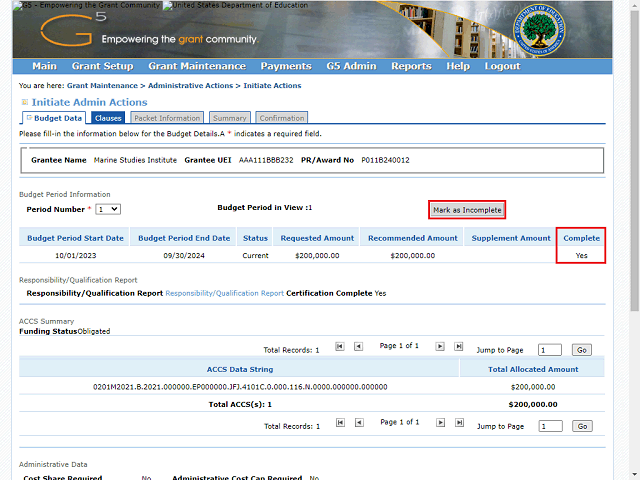Image resolution: width=640 pixels, height=480 pixels.
Task: Go to first page in upper ACCS pager
Action: pyautogui.click(x=340, y=347)
